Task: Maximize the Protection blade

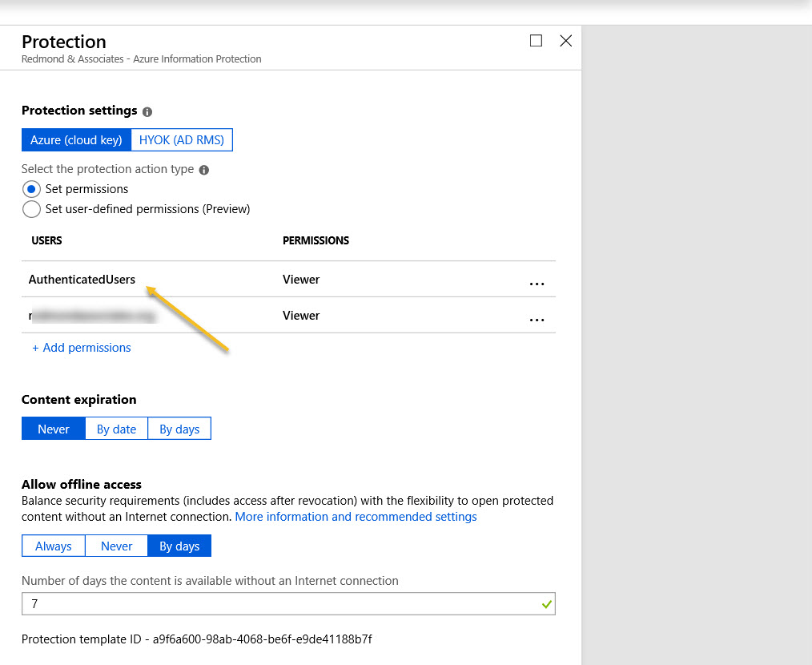Action: 536,40
